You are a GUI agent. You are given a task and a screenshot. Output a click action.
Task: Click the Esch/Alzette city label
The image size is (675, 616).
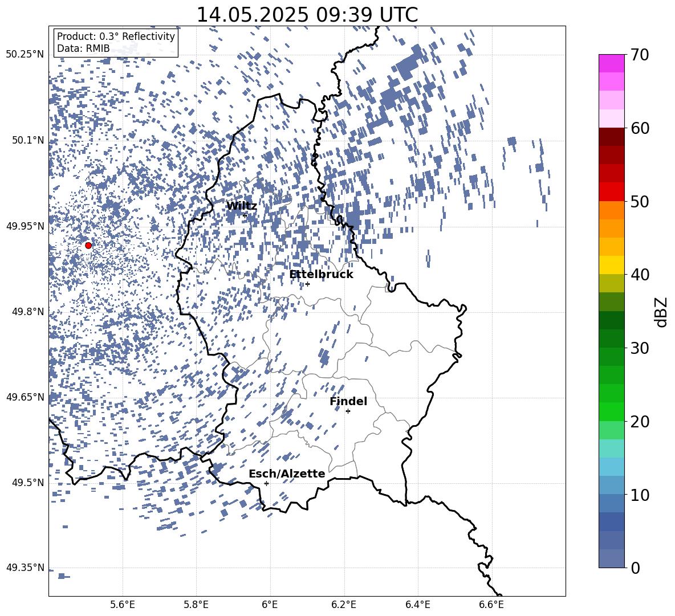tap(287, 474)
